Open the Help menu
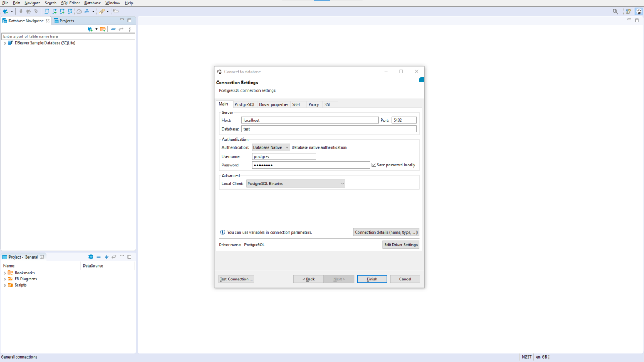The width and height of the screenshot is (644, 362). [129, 3]
